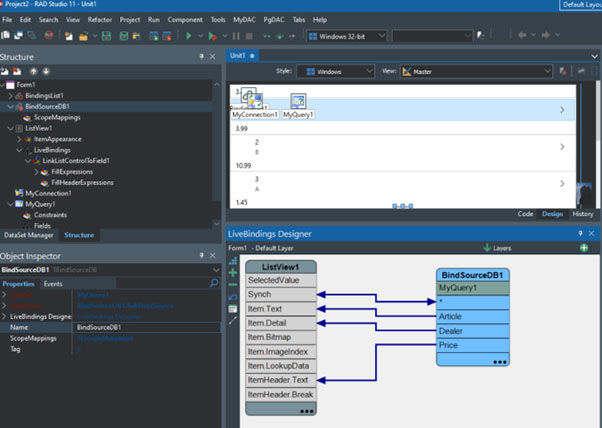This screenshot has height=428, width=602.
Task: Open the MyDAC menu
Action: pyautogui.click(x=244, y=20)
